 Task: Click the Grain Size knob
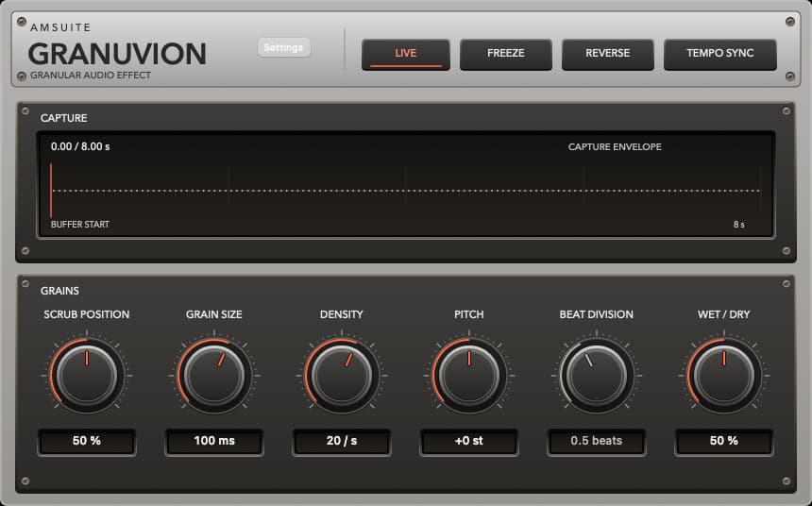214,376
